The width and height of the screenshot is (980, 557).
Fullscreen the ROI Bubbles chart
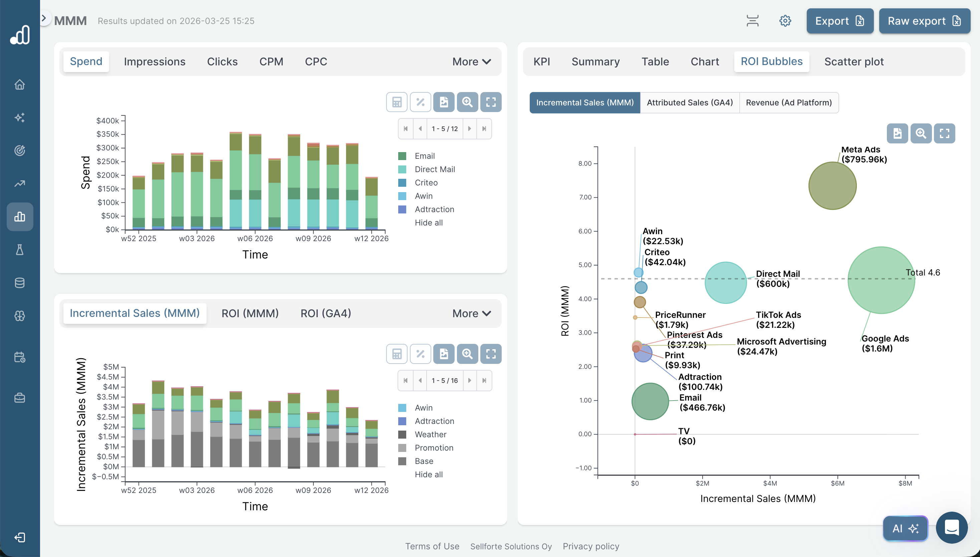pyautogui.click(x=944, y=133)
